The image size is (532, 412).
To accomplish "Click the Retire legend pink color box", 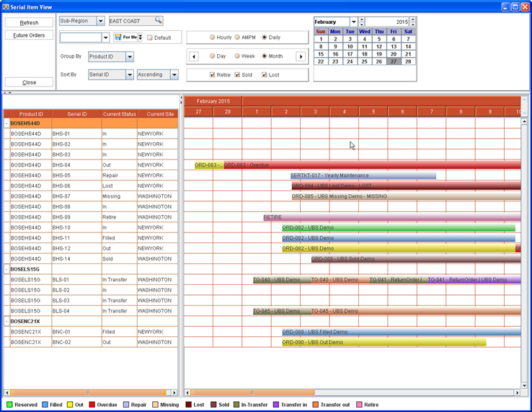I will [359, 405].
